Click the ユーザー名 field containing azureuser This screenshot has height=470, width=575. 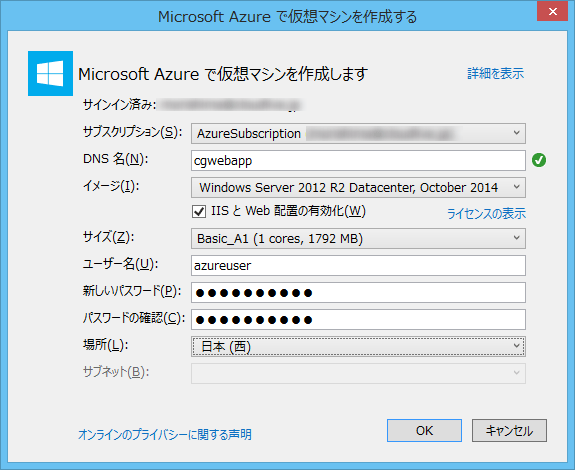[358, 265]
